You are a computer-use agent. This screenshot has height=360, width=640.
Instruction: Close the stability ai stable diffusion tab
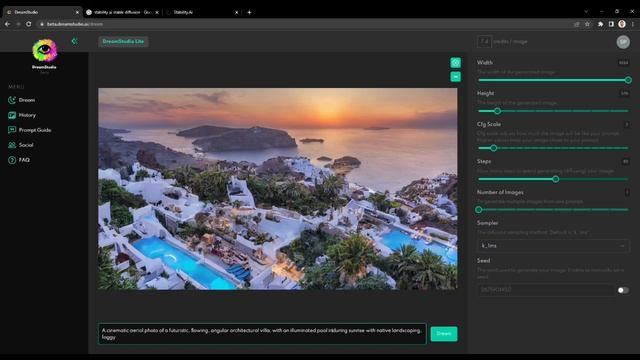(157, 12)
